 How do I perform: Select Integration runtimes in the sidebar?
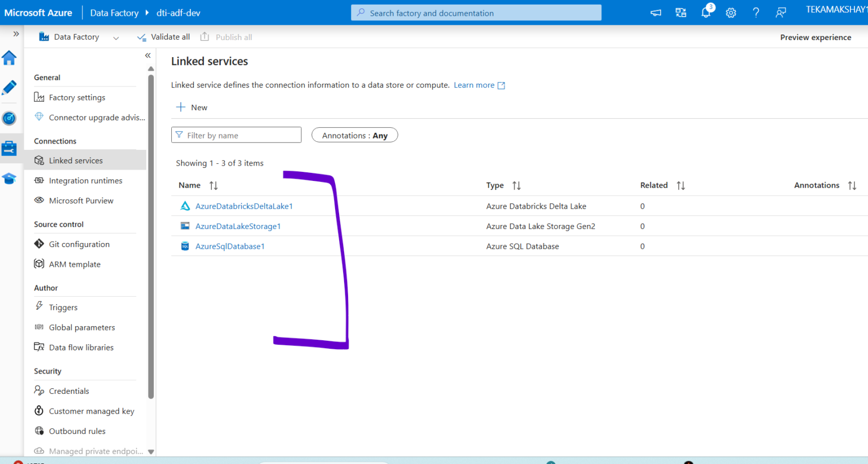coord(85,180)
